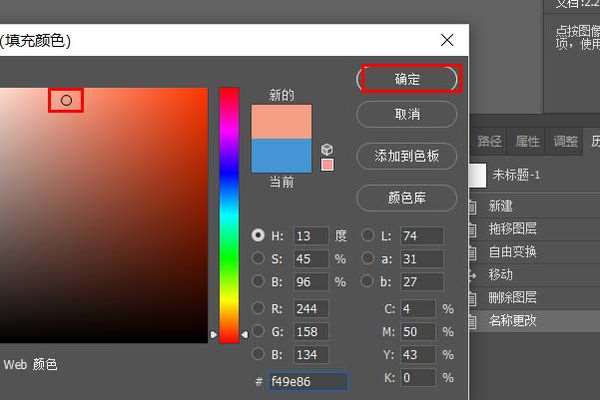Click the left hue slider arrow handle
The width and height of the screenshot is (600, 400).
pos(214,335)
